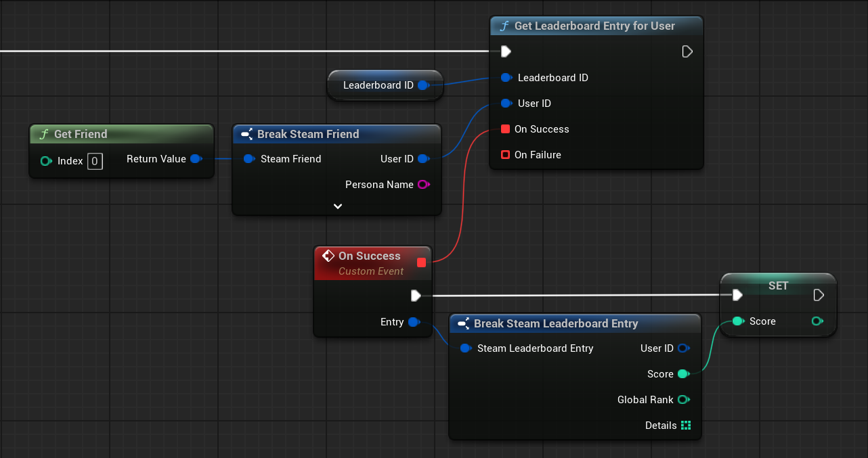Click the Index value field on Get Friend
The width and height of the screenshot is (868, 458).
(x=95, y=161)
